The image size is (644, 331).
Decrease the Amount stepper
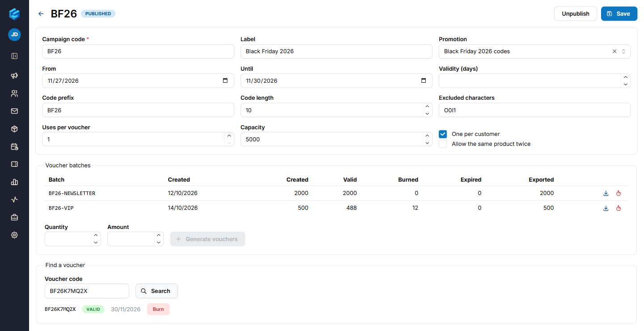point(159,242)
